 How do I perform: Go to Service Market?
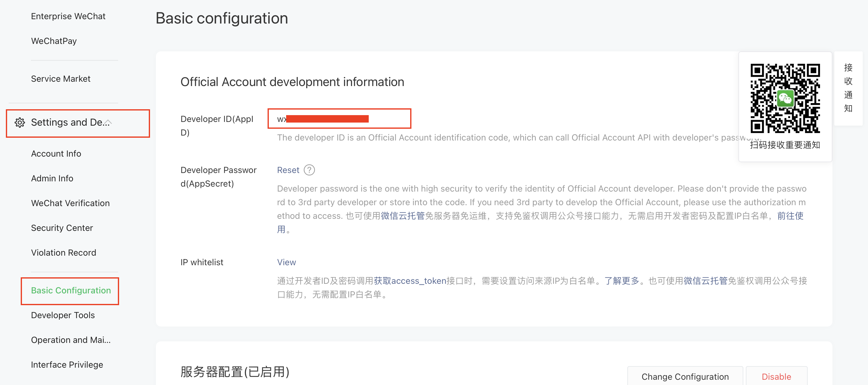(61, 79)
